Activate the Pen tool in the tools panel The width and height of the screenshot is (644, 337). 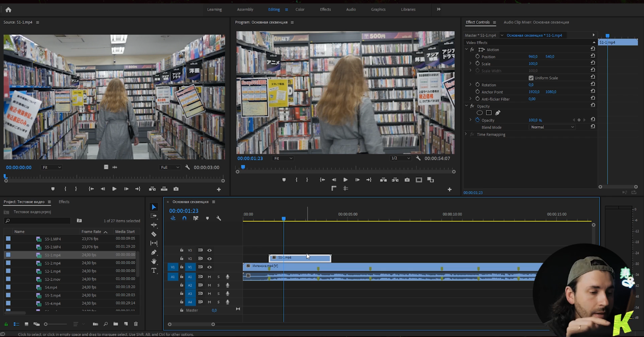point(154,252)
